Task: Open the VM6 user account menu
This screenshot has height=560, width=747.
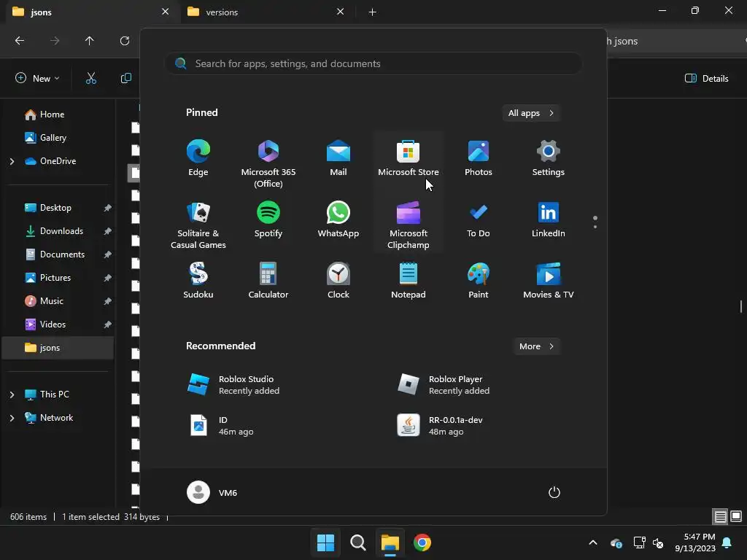Action: [212, 492]
